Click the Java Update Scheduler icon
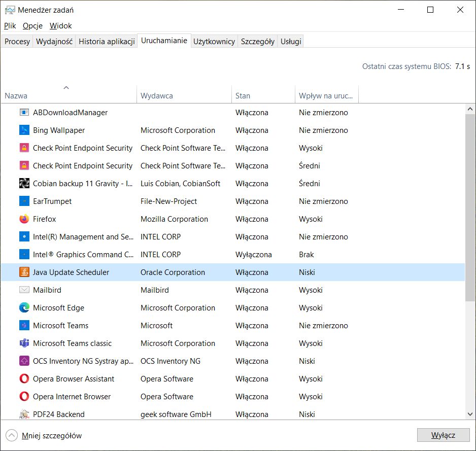This screenshot has width=476, height=451. point(24,272)
